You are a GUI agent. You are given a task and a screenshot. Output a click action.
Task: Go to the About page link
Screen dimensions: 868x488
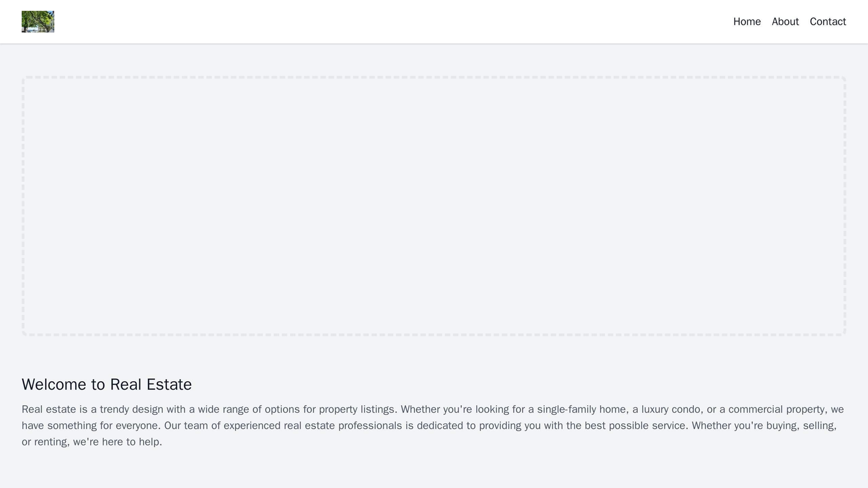[785, 22]
